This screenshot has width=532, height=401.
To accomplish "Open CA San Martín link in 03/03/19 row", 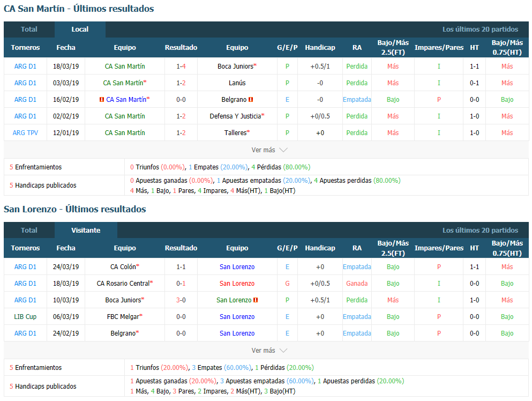I will pos(123,83).
